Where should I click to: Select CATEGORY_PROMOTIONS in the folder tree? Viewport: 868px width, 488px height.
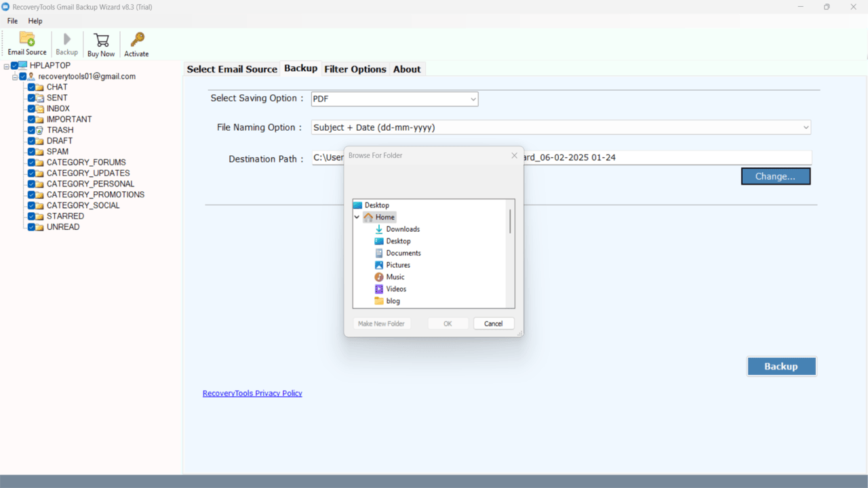(x=96, y=195)
